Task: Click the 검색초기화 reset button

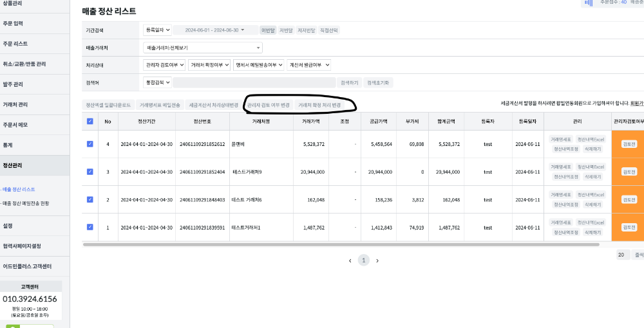Action: click(378, 82)
